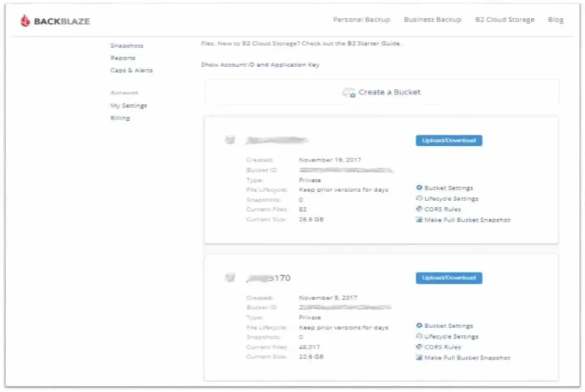The width and height of the screenshot is (585, 392).
Task: Click the date November 19, 2017
Action: [330, 160]
